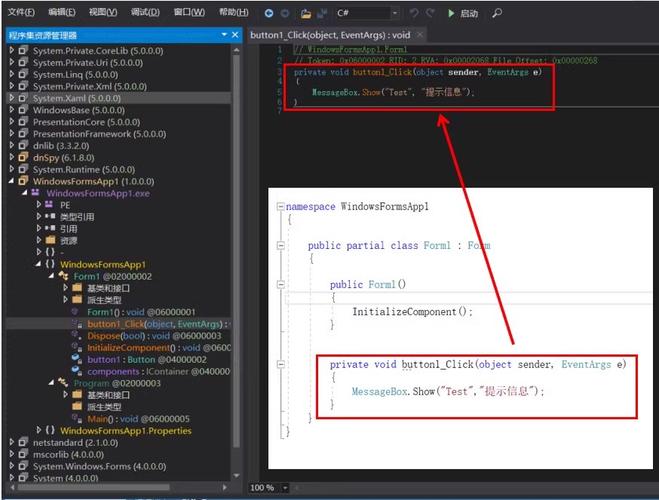The height and width of the screenshot is (500, 659).
Task: Open the 视图(V) menu
Action: (103, 13)
